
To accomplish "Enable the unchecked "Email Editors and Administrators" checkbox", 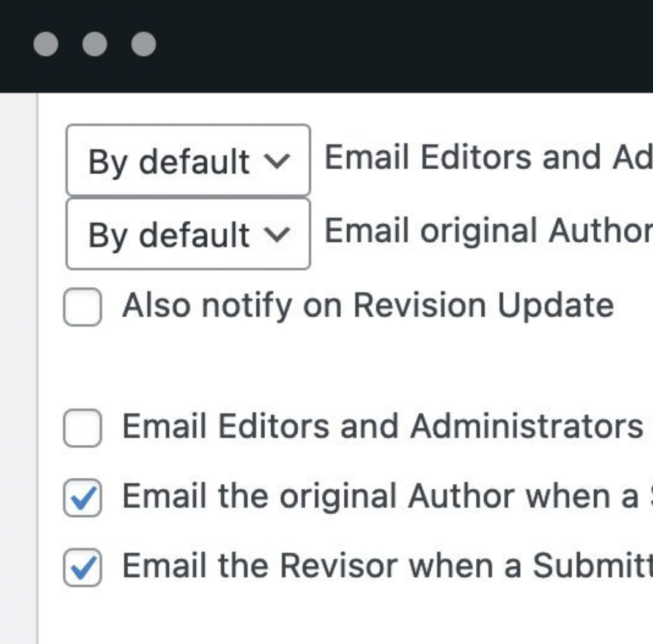I will pyautogui.click(x=83, y=428).
